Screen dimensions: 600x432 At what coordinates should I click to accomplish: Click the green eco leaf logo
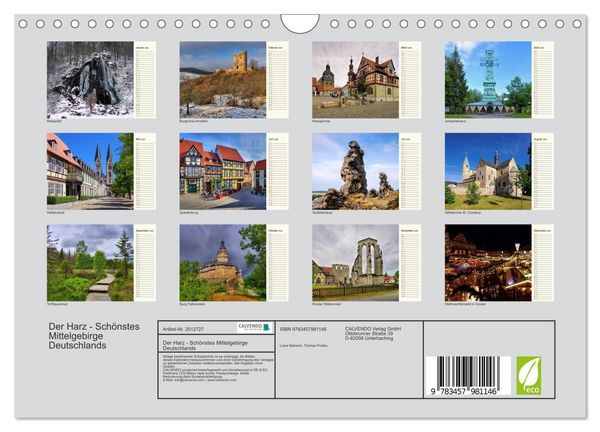point(528,375)
